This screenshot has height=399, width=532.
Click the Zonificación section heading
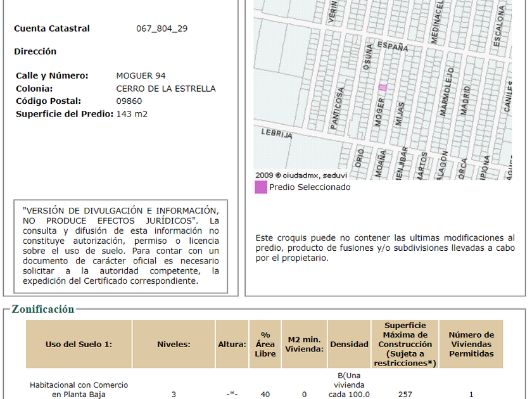click(x=42, y=309)
